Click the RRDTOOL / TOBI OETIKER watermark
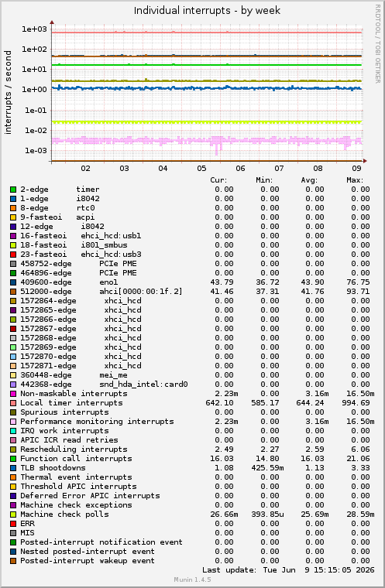This screenshot has width=385, height=588. (x=378, y=44)
